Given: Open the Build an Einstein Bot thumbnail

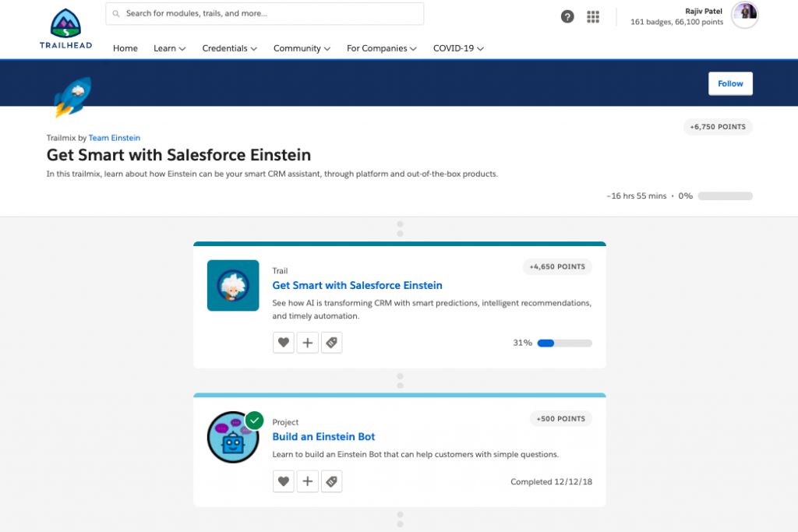Looking at the screenshot, I should (x=232, y=437).
